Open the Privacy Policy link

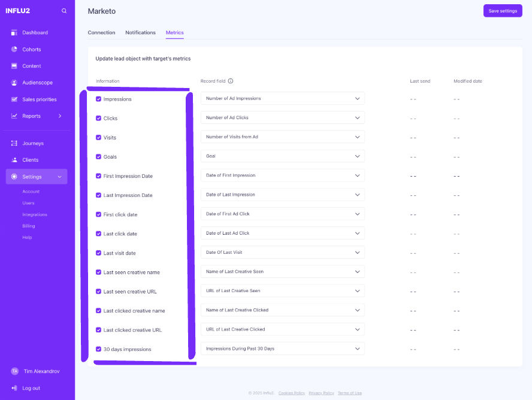coord(321,393)
